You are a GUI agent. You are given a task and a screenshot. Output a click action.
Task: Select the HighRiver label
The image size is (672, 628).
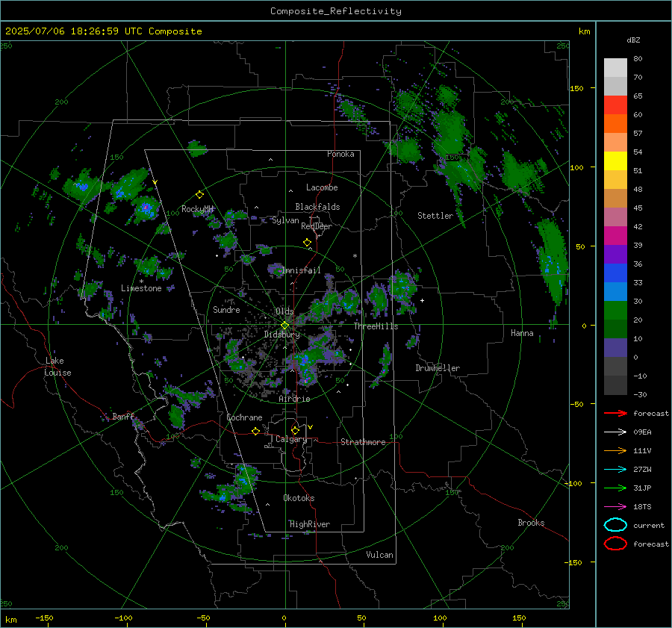click(310, 524)
